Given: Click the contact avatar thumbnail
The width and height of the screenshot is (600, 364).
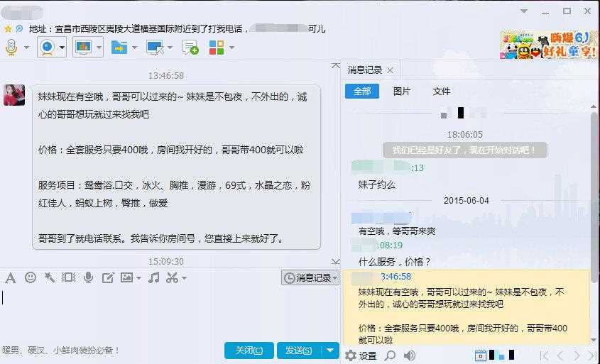Looking at the screenshot, I should pos(14,95).
